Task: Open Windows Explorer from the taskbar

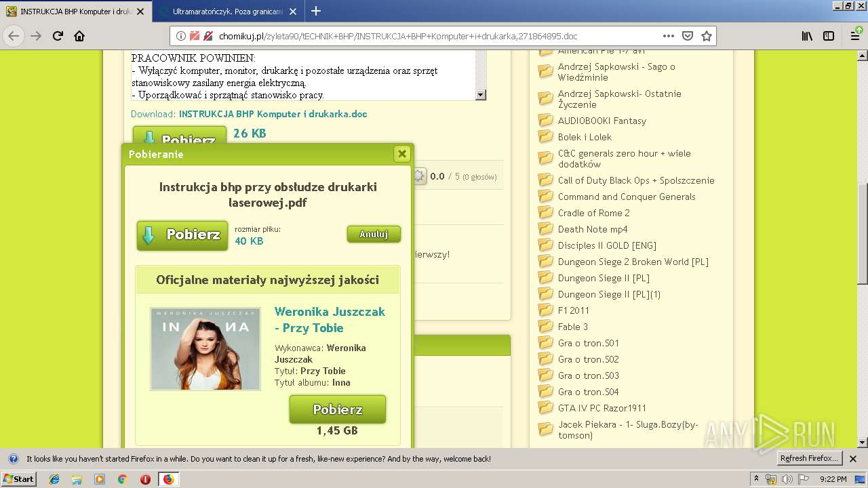Action: pos(77,479)
